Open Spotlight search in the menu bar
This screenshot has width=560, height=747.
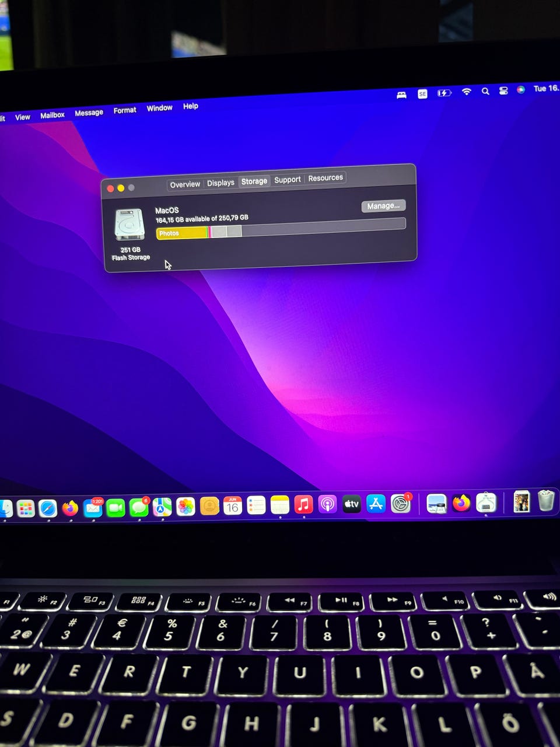coord(485,91)
